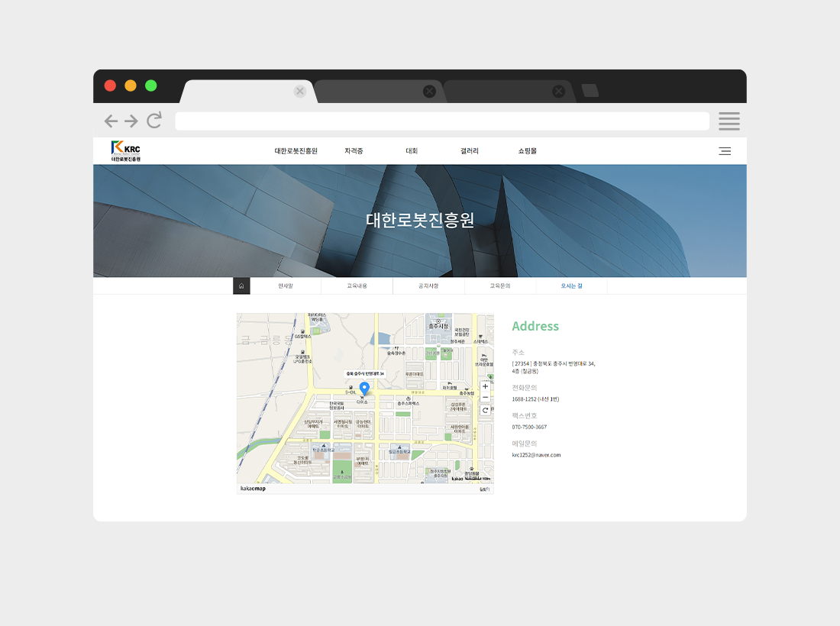Zoom in the map with plus button

485,386
